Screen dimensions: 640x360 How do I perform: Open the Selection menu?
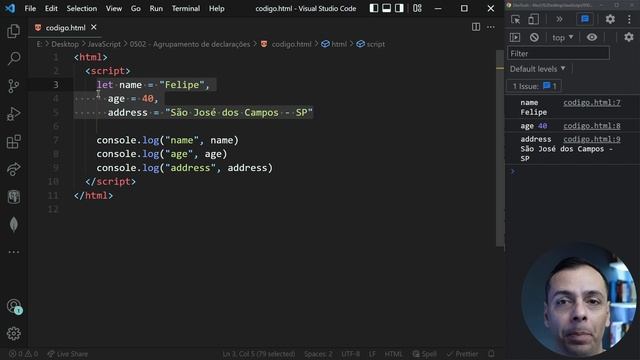82,8
